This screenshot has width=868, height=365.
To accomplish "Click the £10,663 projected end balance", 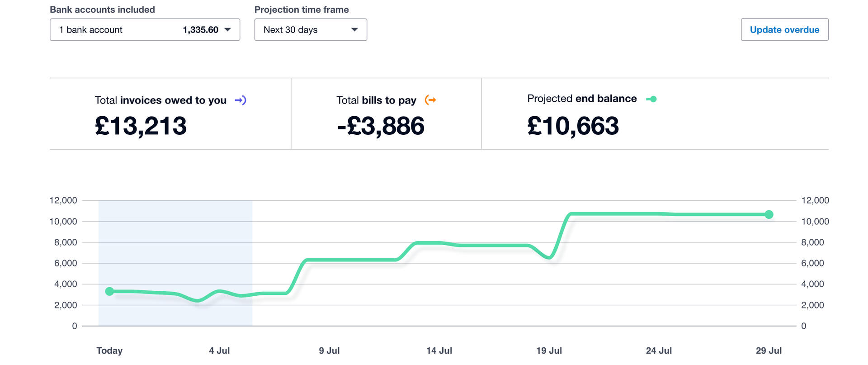I will [573, 126].
